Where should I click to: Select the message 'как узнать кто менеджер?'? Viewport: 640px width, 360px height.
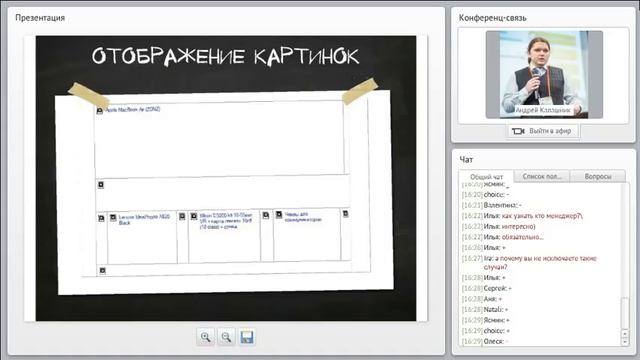tap(542, 216)
